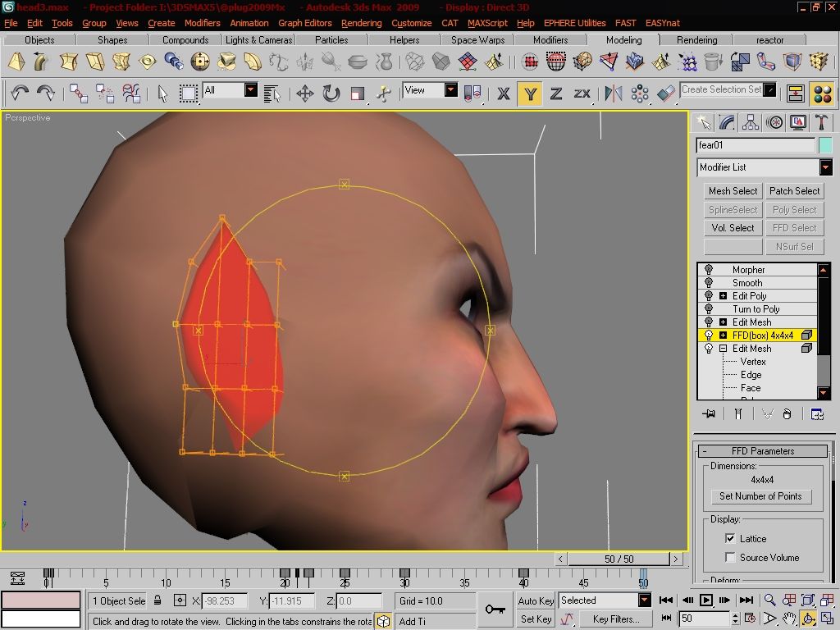Click the Configure Modifier Sets icon
Viewport: 840px width, 630px height.
[x=817, y=413]
